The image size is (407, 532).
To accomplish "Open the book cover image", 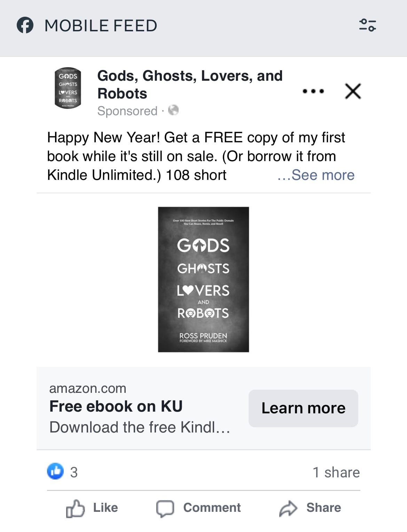I will click(x=203, y=279).
